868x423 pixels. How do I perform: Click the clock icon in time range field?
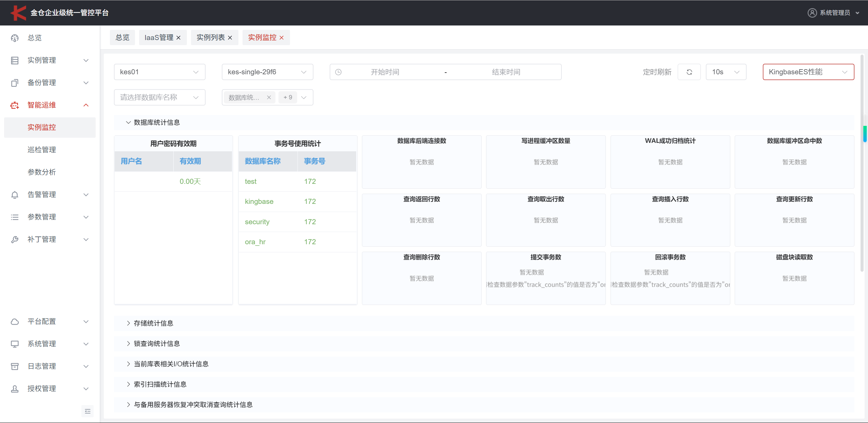coord(338,72)
